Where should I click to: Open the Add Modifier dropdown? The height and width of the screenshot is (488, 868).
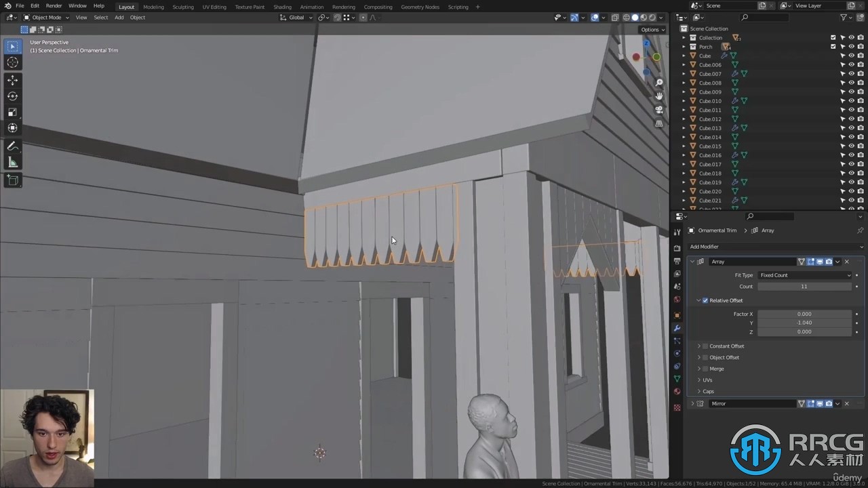pyautogui.click(x=776, y=247)
